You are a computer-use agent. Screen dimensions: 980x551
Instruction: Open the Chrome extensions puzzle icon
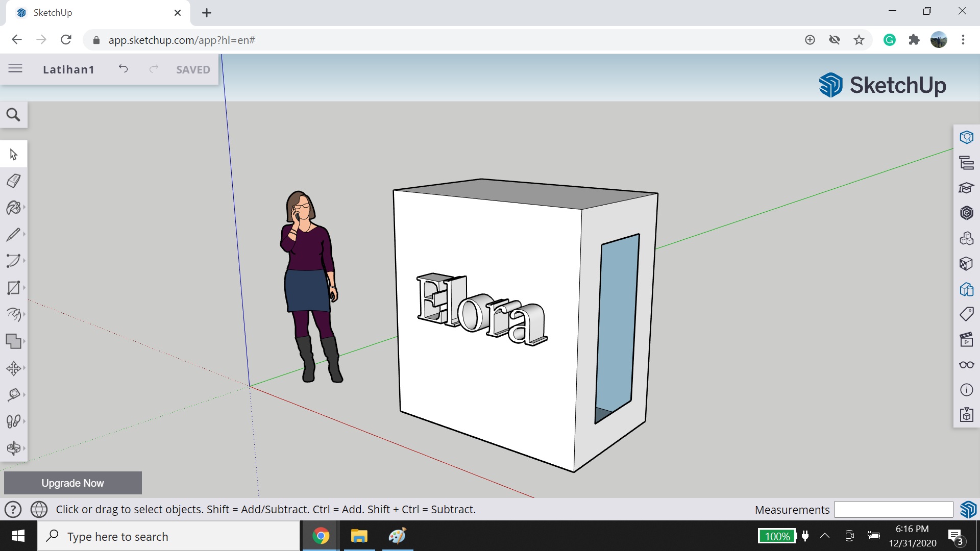(x=914, y=40)
